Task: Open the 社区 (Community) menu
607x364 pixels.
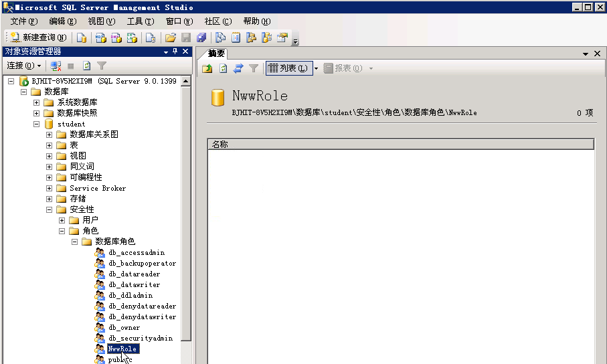Action: click(218, 21)
